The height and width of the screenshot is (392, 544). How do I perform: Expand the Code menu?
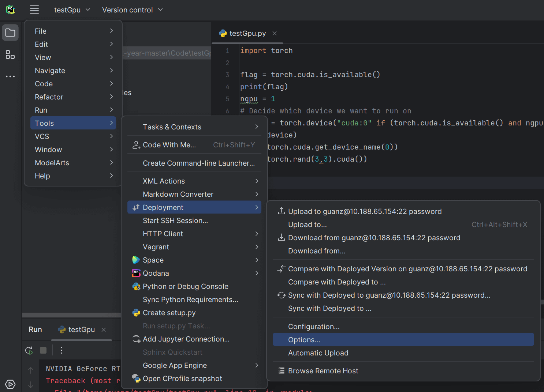(73, 84)
